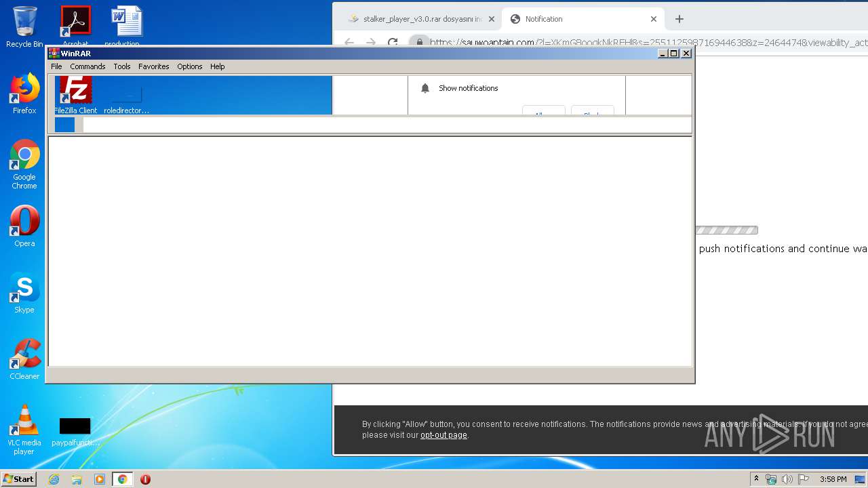Close the WinRAR window
Viewport: 868px width, 488px height.
point(686,54)
